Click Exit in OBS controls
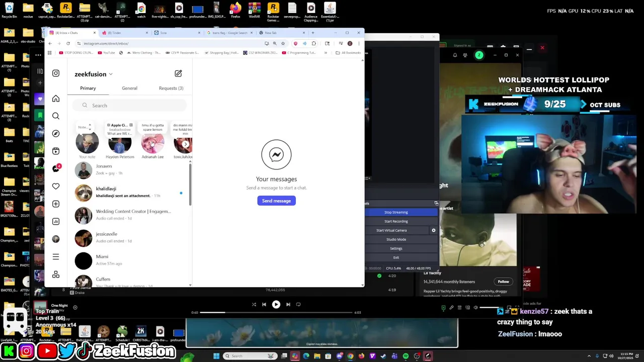 (x=396, y=257)
